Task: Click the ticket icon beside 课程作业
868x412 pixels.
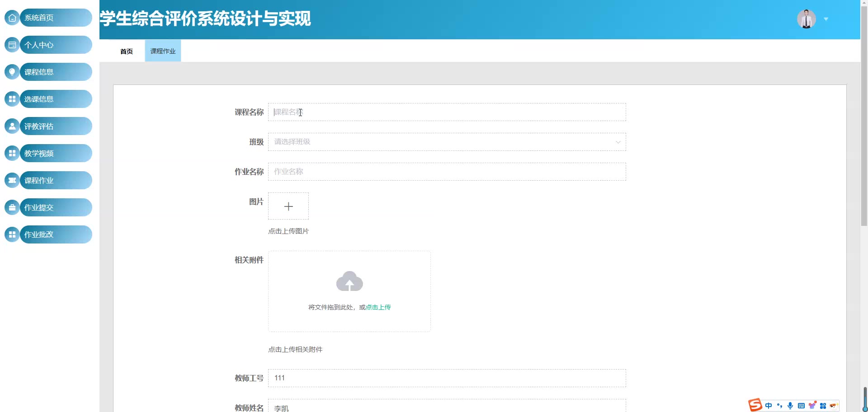Action: point(12,180)
